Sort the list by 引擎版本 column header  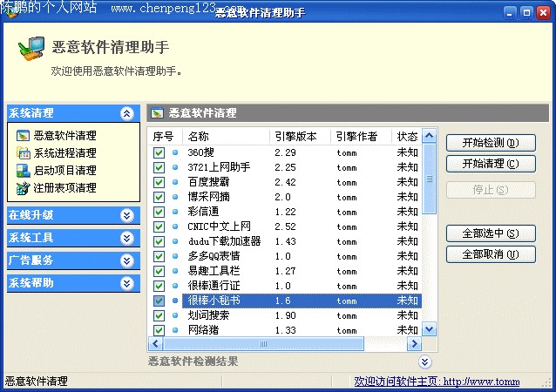(300, 137)
